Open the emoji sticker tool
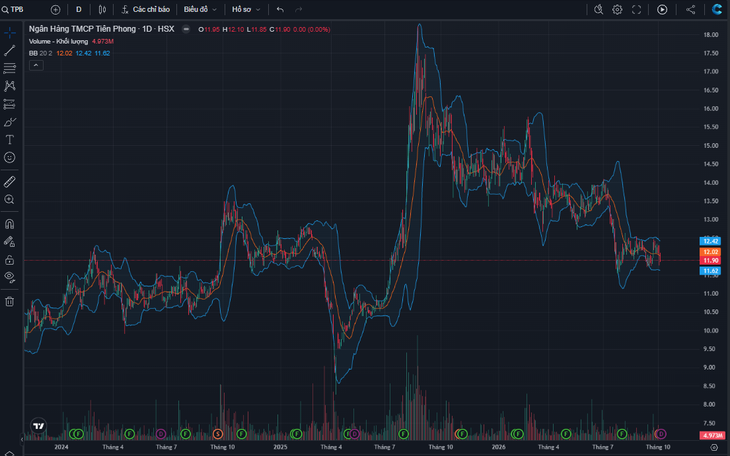Viewport: 730px width, 456px height. [9, 157]
